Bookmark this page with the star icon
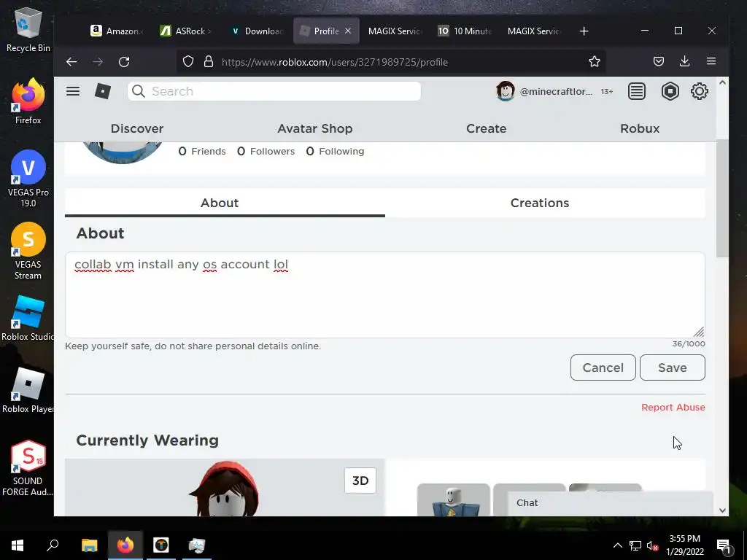 [594, 61]
